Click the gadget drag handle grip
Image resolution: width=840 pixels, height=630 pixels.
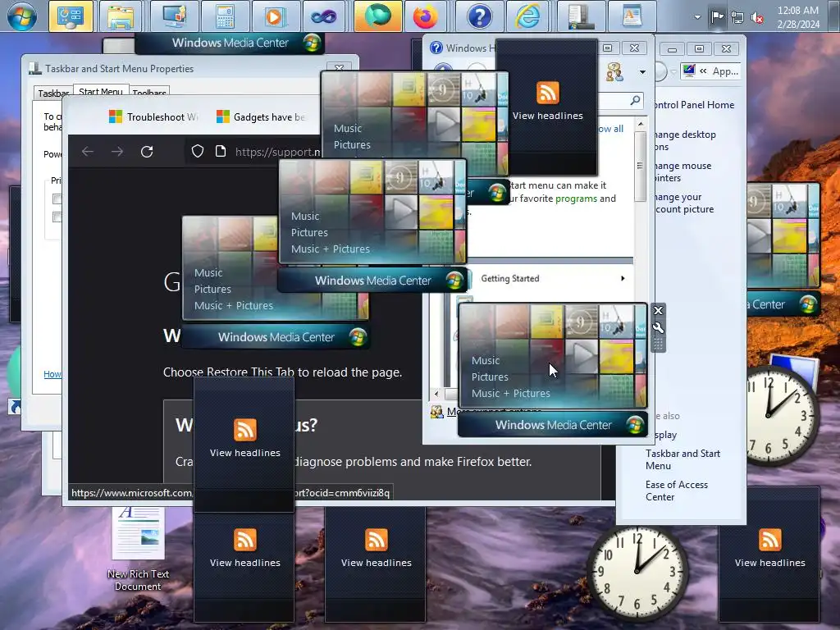659,344
